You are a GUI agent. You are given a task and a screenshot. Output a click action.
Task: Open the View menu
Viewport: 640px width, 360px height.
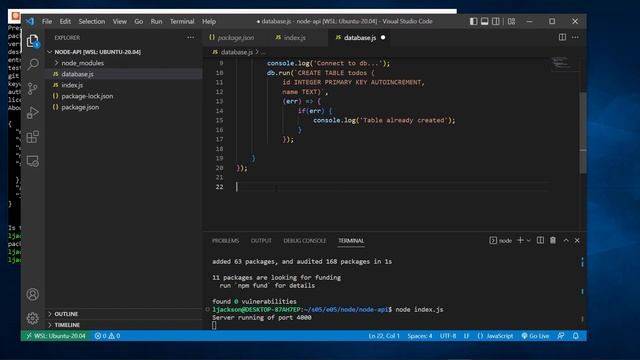coord(120,21)
